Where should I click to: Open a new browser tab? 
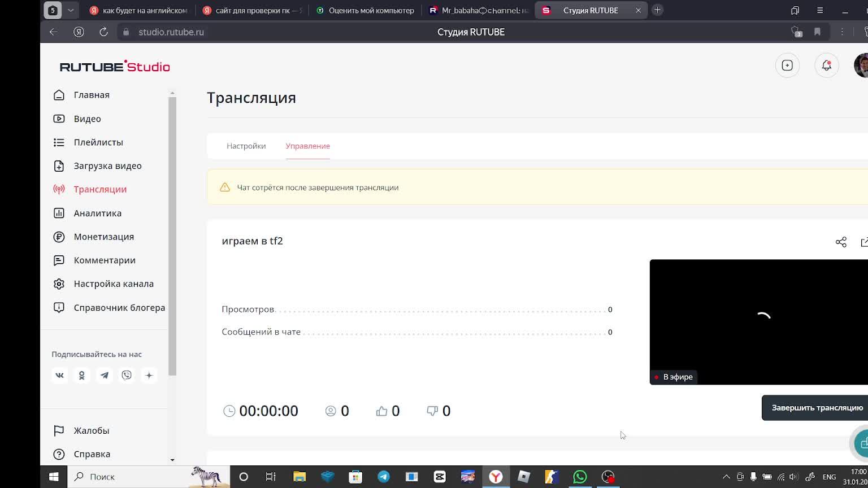tap(657, 10)
